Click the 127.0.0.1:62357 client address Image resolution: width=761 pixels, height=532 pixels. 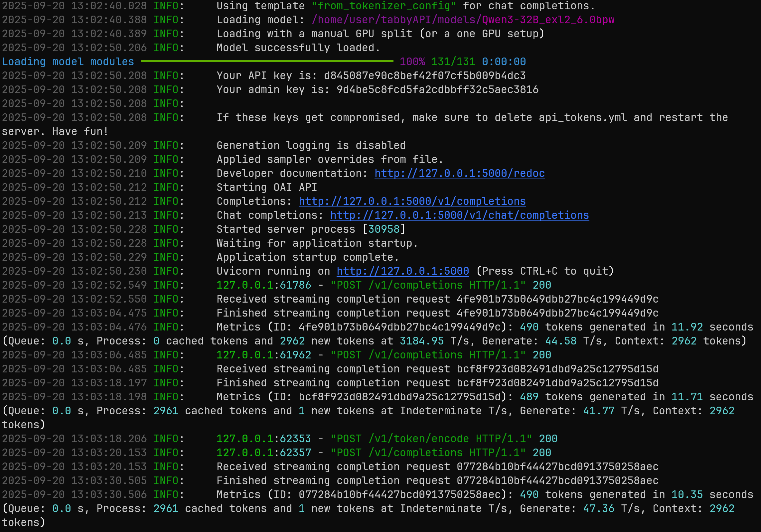coord(264,453)
